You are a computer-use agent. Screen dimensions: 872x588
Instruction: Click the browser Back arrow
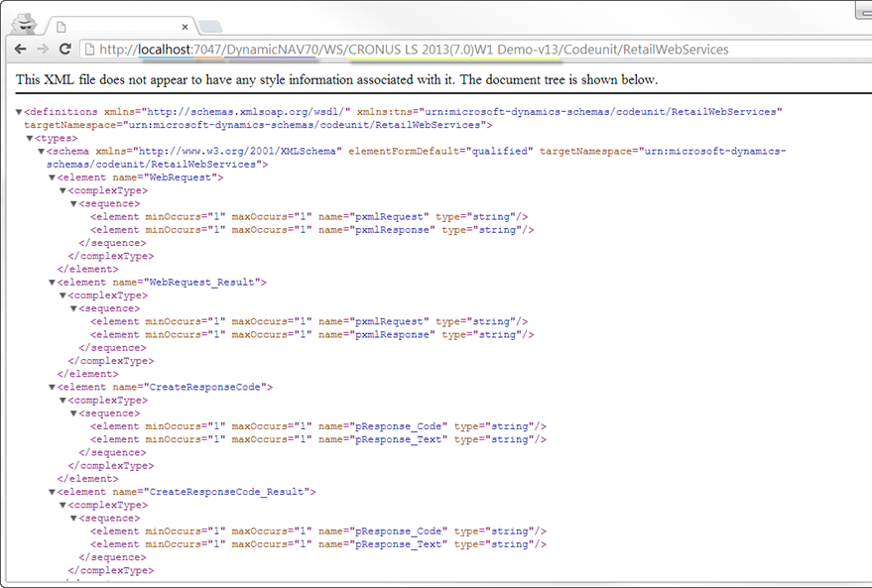click(x=20, y=50)
